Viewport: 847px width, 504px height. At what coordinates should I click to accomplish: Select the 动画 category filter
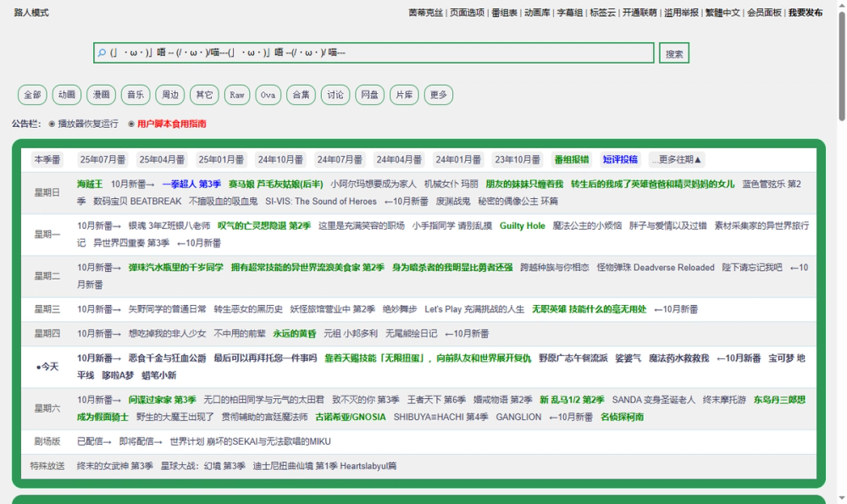coord(66,95)
